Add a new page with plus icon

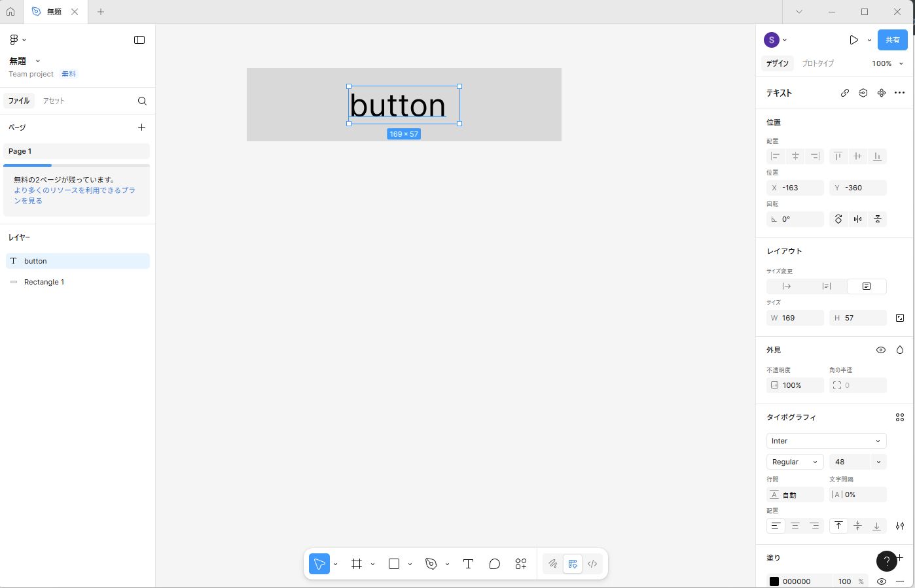click(x=141, y=128)
